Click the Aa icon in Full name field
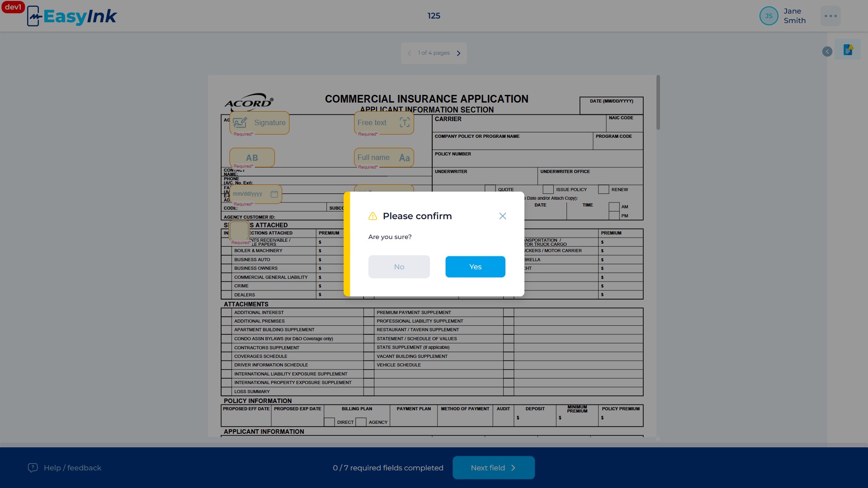Image resolution: width=868 pixels, height=488 pixels. (x=404, y=158)
